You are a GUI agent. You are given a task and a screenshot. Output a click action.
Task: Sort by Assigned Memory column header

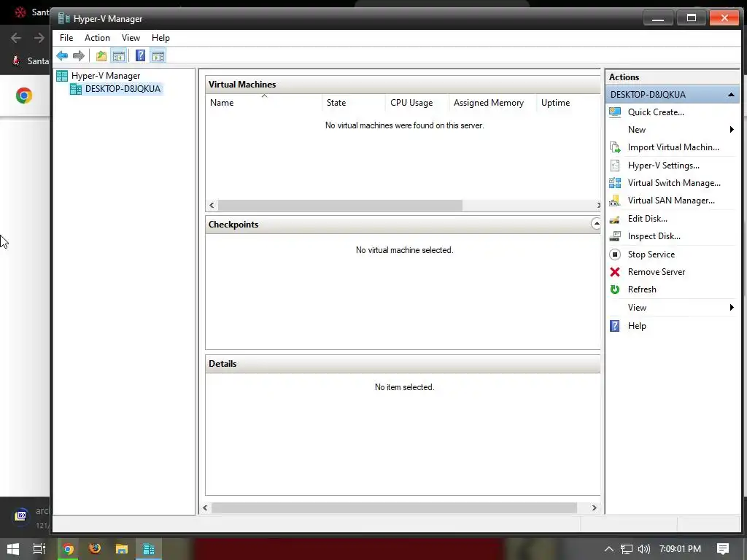pyautogui.click(x=492, y=102)
